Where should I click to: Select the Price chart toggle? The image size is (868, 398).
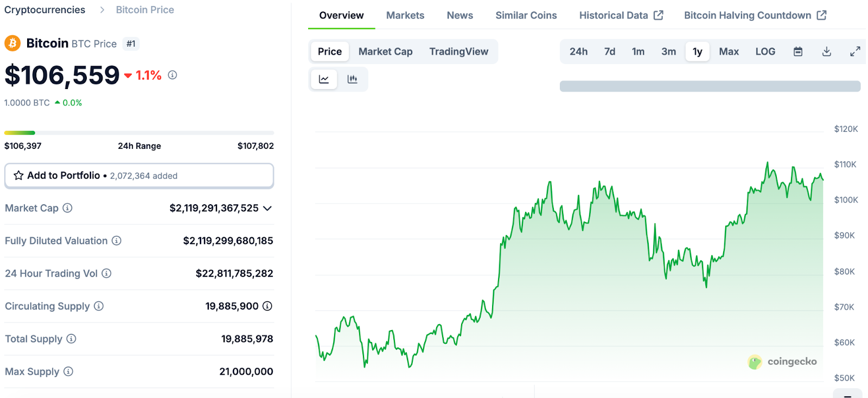click(x=330, y=52)
